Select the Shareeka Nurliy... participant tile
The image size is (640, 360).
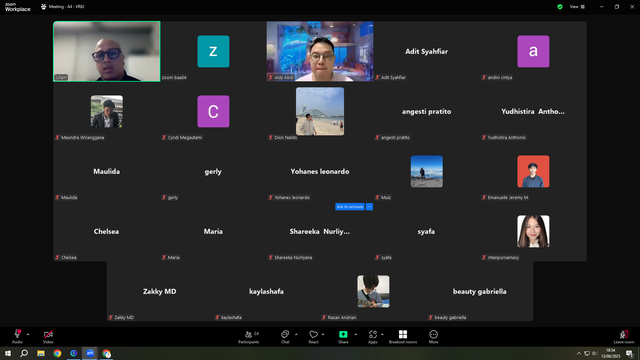(x=320, y=231)
